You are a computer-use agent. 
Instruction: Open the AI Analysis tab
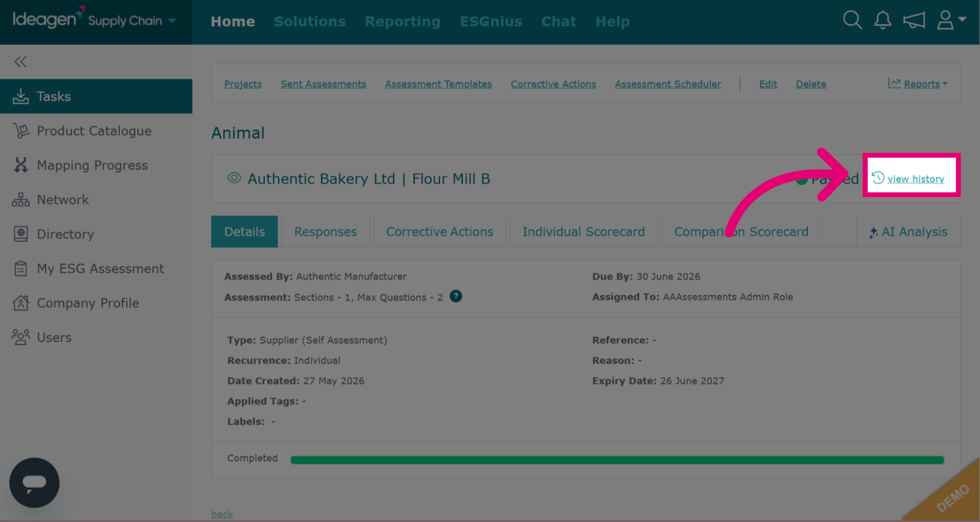tap(908, 232)
